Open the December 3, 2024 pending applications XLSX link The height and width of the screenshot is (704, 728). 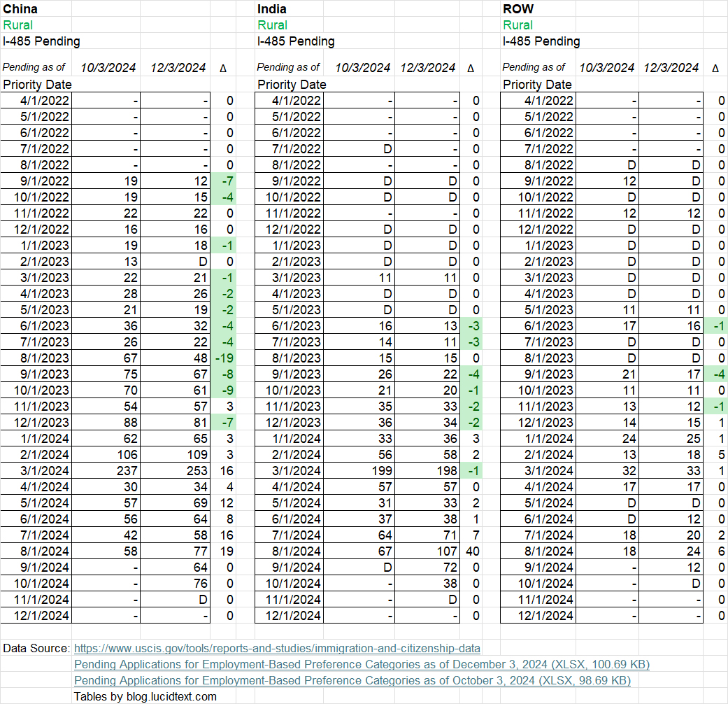362,664
